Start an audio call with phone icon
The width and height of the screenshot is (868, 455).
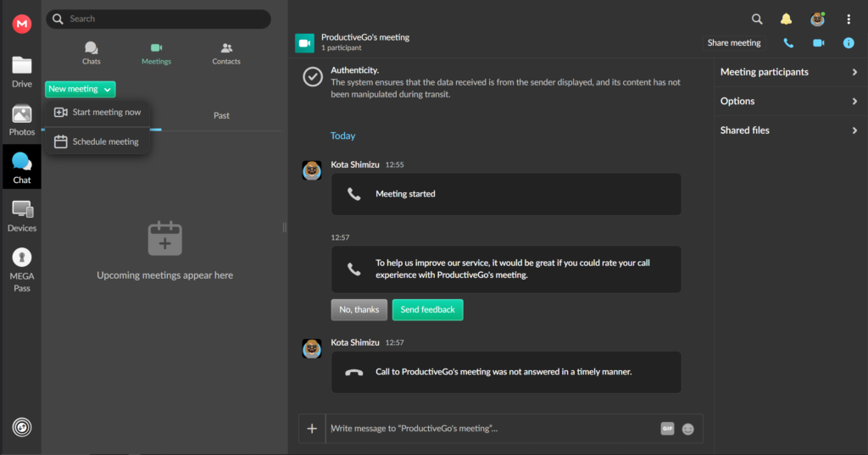click(x=788, y=42)
